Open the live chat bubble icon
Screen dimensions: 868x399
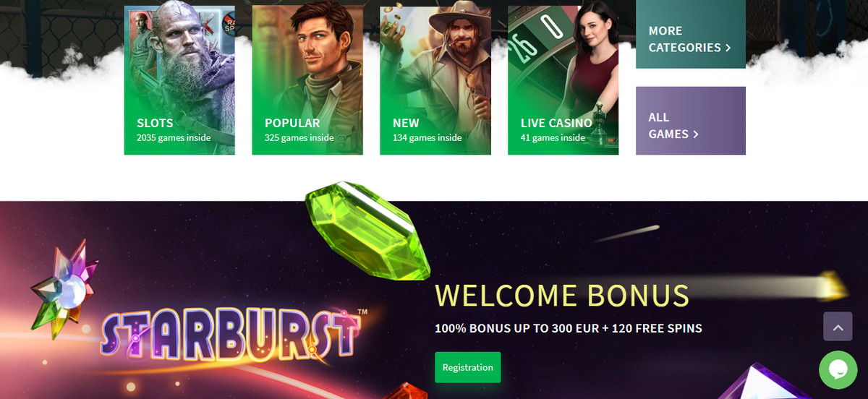tap(838, 370)
